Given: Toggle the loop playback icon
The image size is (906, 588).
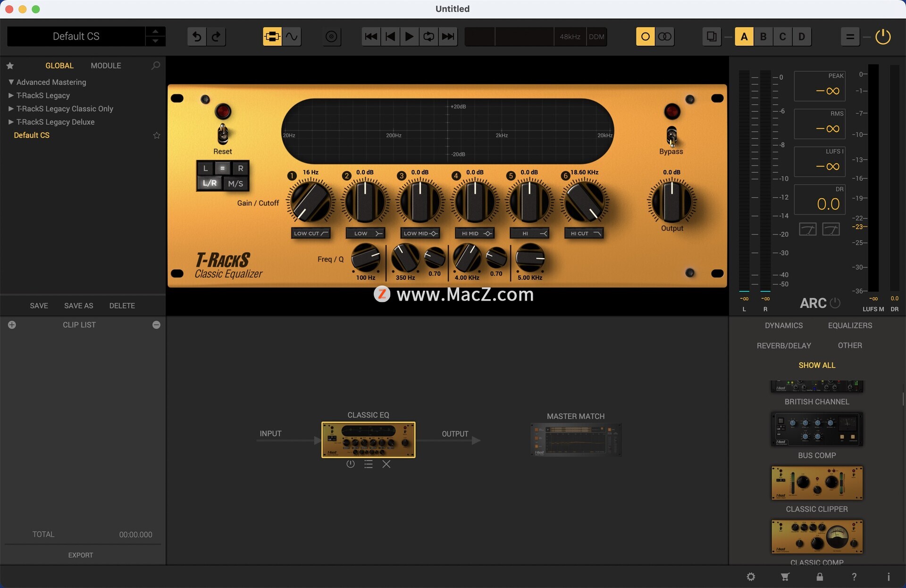Looking at the screenshot, I should point(428,36).
